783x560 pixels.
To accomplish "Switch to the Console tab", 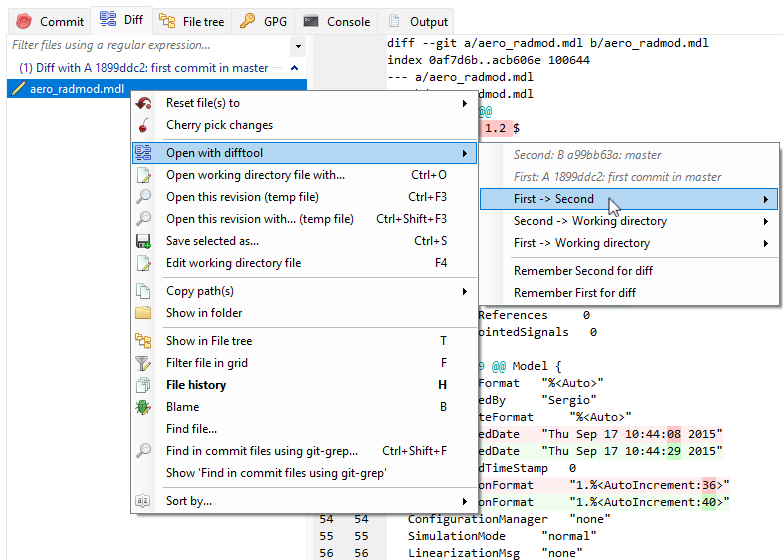I will tap(337, 21).
